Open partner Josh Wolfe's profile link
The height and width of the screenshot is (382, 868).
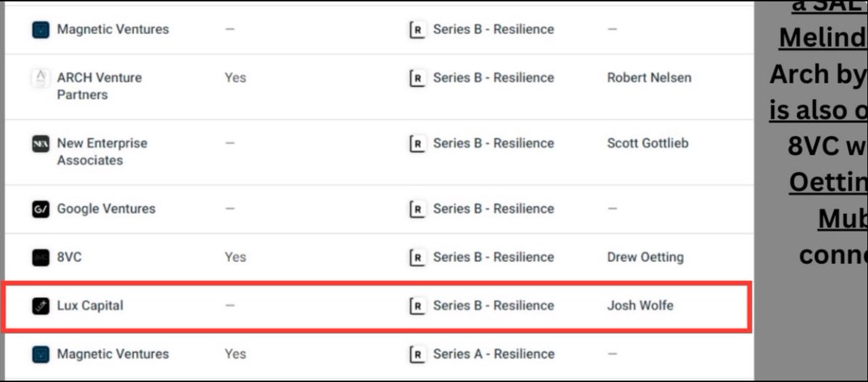tap(639, 305)
